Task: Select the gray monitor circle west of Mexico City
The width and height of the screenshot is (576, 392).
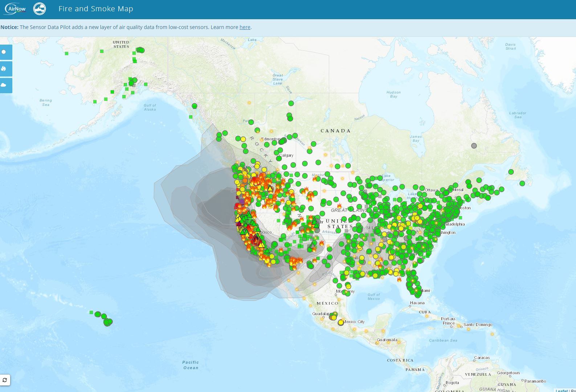Action: click(331, 317)
